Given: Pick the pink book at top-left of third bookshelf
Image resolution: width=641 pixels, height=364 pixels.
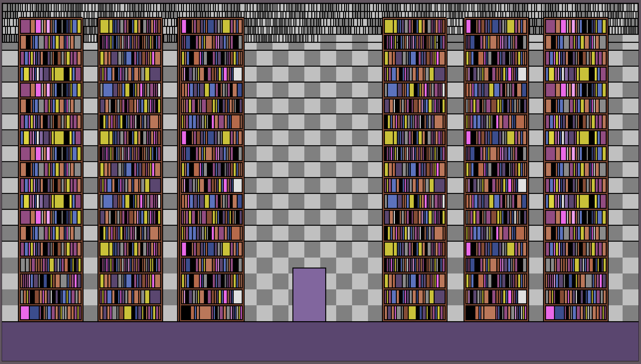Looking at the screenshot, I should [x=184, y=26].
